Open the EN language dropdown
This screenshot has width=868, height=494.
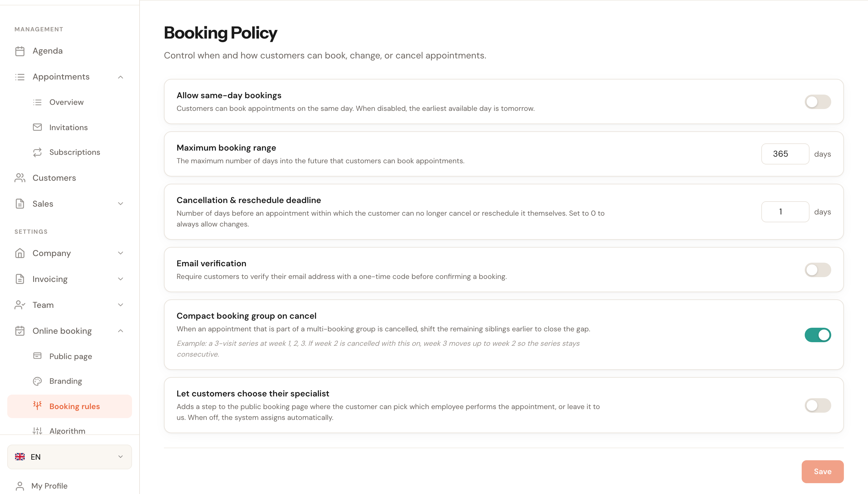[x=70, y=457]
